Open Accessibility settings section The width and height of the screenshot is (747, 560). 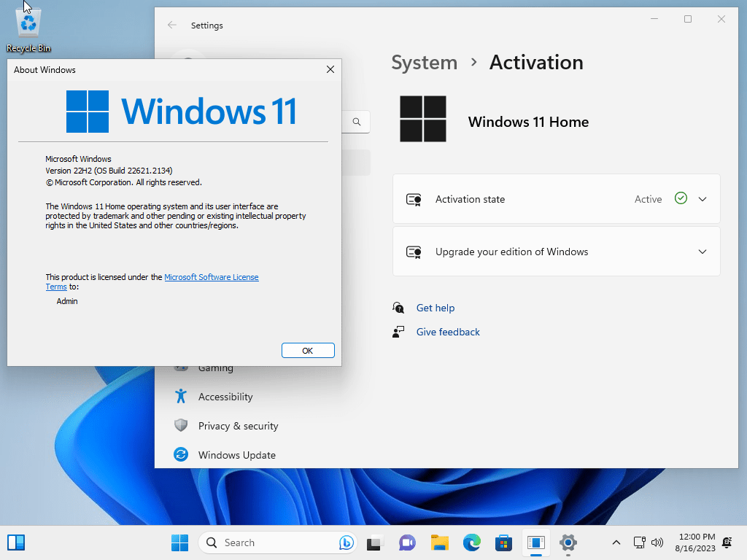[225, 397]
